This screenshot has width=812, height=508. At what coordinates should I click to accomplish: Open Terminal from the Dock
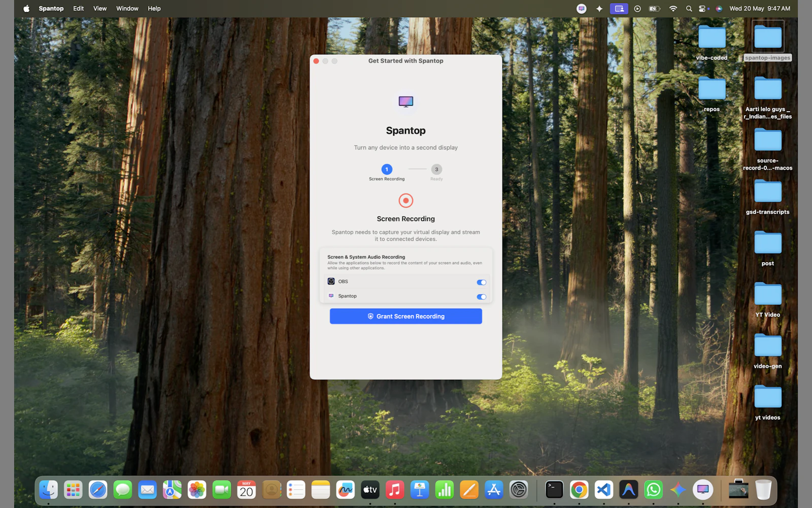tap(554, 490)
